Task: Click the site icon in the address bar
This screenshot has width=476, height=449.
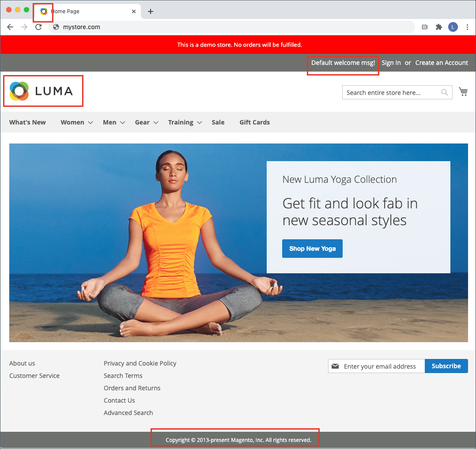Action: tap(56, 26)
